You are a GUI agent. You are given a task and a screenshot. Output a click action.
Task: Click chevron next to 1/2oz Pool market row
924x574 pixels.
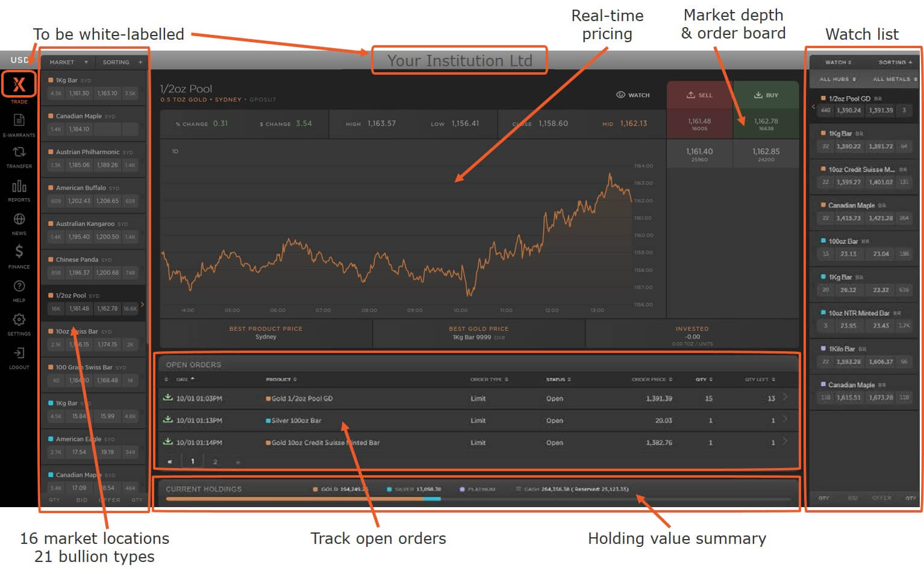[x=142, y=304]
